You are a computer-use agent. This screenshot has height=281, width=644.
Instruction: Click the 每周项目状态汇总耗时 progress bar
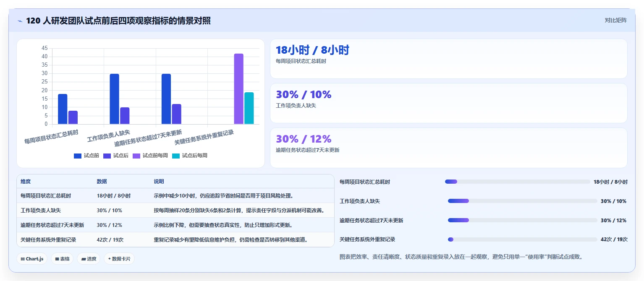(x=518, y=182)
